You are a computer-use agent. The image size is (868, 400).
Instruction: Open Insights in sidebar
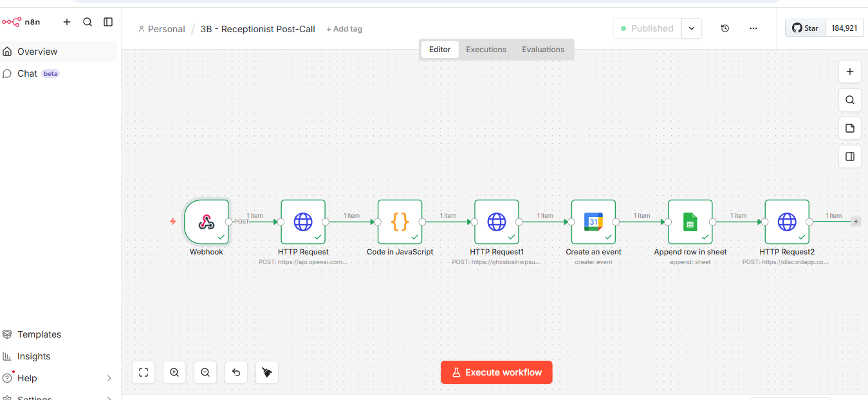click(x=59, y=356)
